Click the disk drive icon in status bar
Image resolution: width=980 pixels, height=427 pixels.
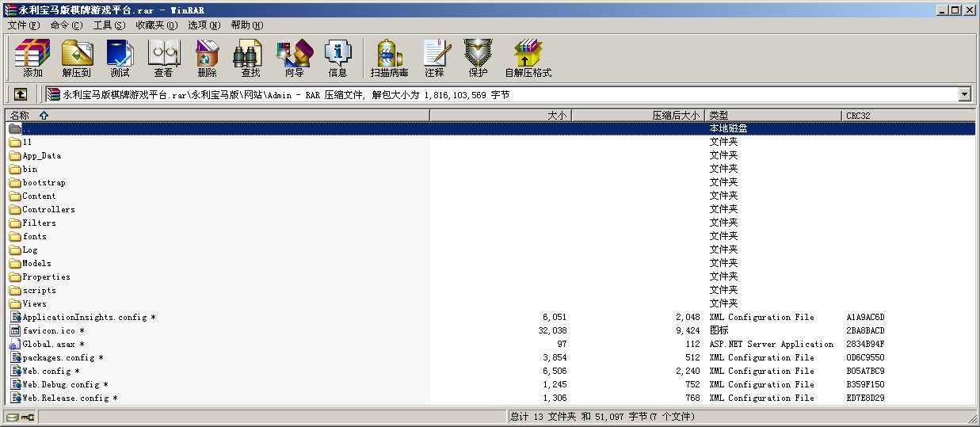[x=12, y=417]
